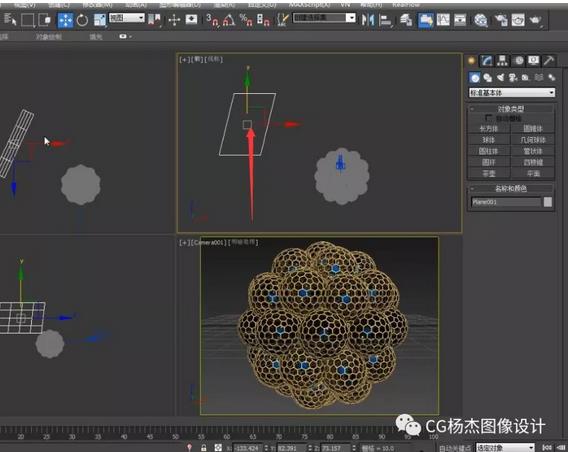This screenshot has height=452, width=568.
Task: Toggle the Graphite ribbon icon
Action: pos(425,20)
